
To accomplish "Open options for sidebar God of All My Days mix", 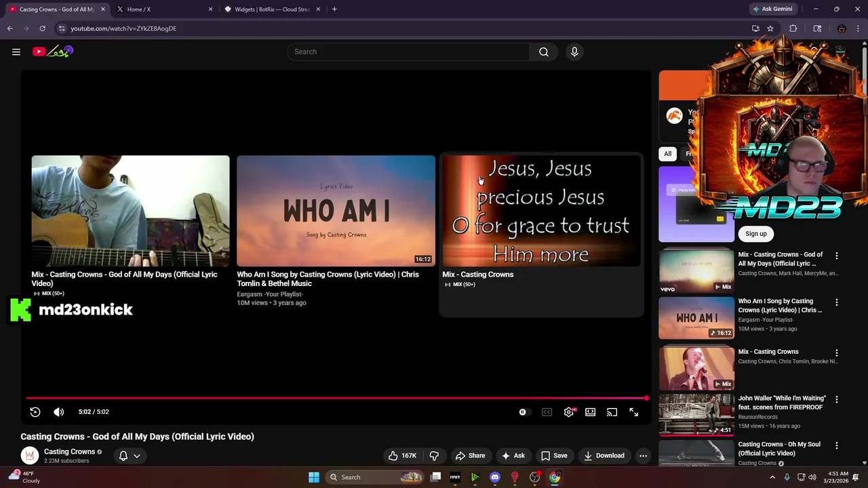I will (837, 256).
